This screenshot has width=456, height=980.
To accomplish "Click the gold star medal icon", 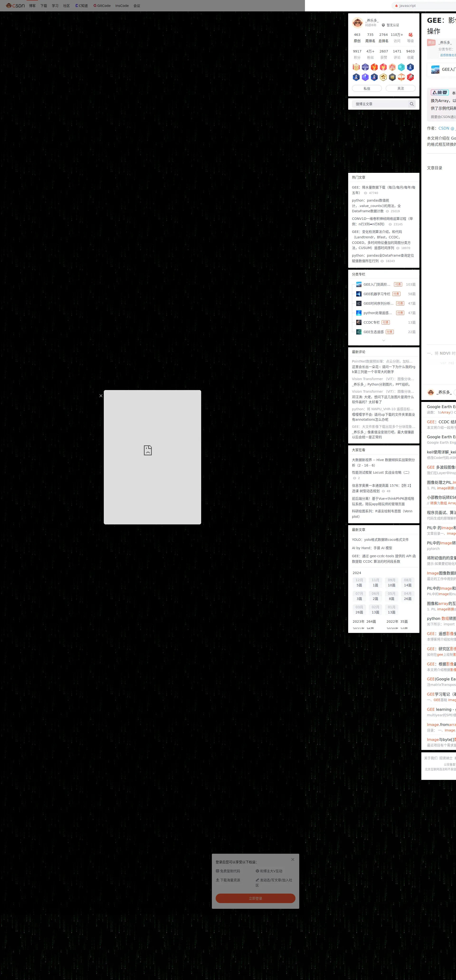I will 383,77.
